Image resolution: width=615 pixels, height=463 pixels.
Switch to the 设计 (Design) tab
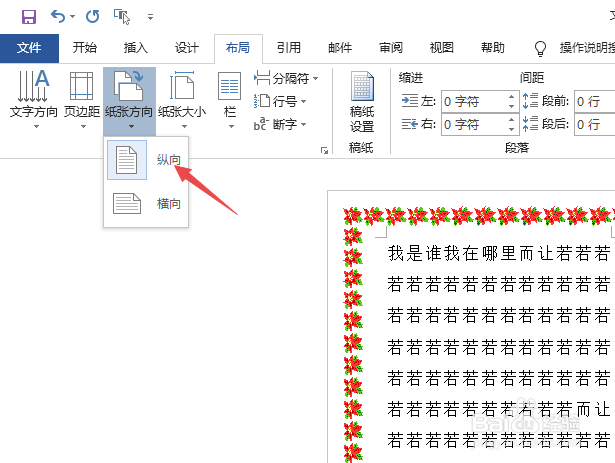pyautogui.click(x=187, y=48)
